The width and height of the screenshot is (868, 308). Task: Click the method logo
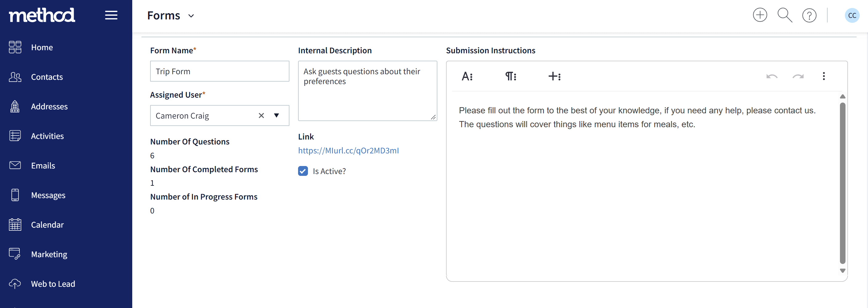(42, 15)
